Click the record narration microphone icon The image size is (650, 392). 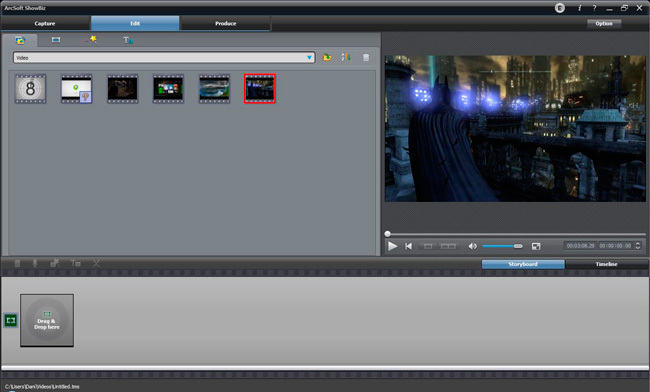click(35, 263)
